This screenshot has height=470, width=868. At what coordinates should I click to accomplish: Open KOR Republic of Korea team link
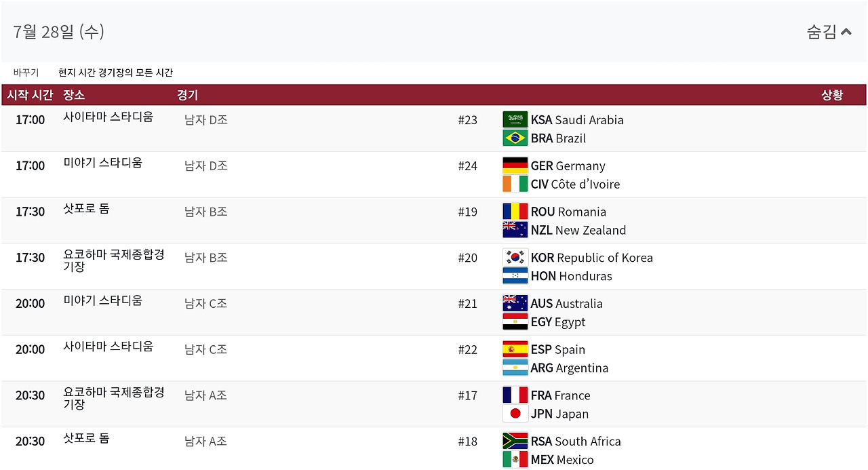click(x=591, y=258)
